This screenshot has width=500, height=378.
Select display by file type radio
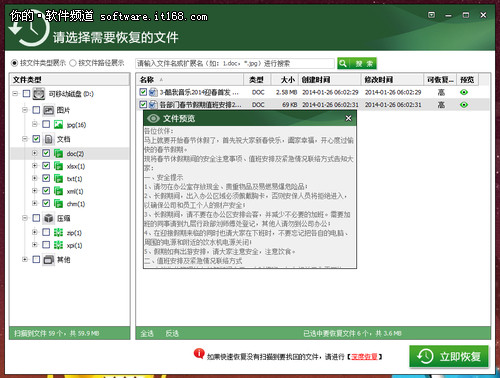(x=14, y=63)
